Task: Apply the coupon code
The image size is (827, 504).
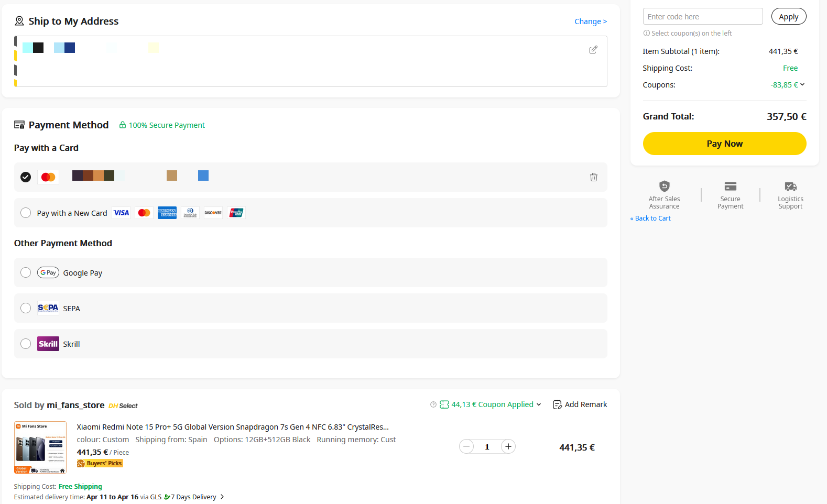Action: pyautogui.click(x=789, y=16)
